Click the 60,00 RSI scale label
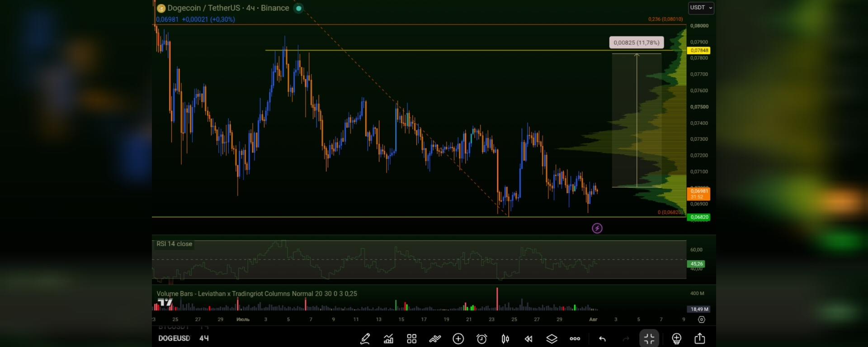Viewport: 868px width, 347px height. (x=696, y=250)
